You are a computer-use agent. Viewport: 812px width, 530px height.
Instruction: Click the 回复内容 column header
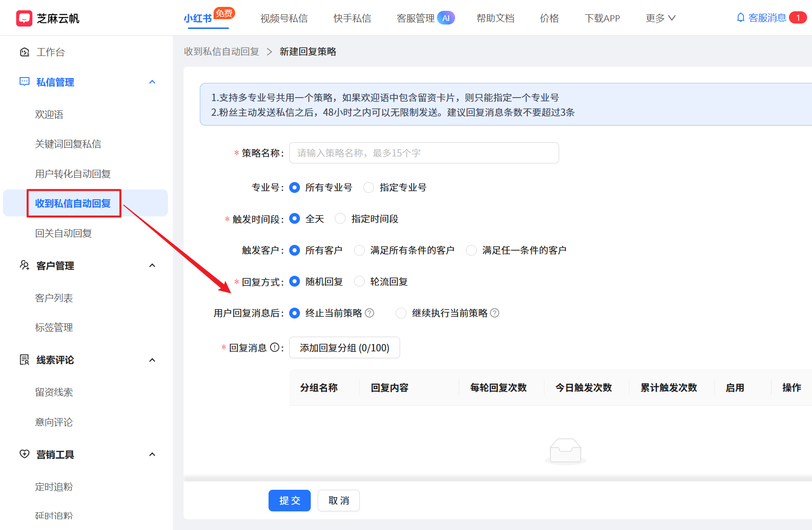[390, 388]
